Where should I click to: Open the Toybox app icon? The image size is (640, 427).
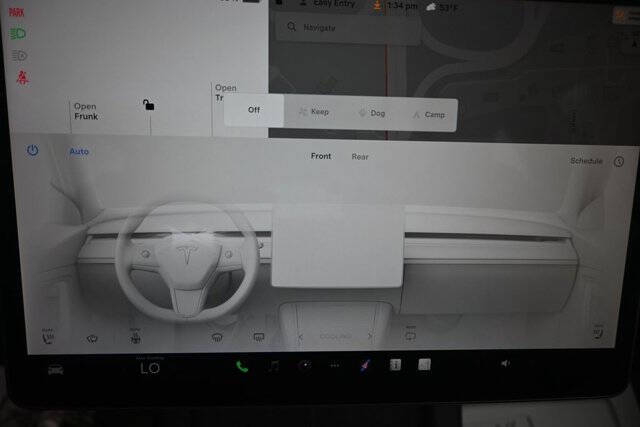pos(365,365)
